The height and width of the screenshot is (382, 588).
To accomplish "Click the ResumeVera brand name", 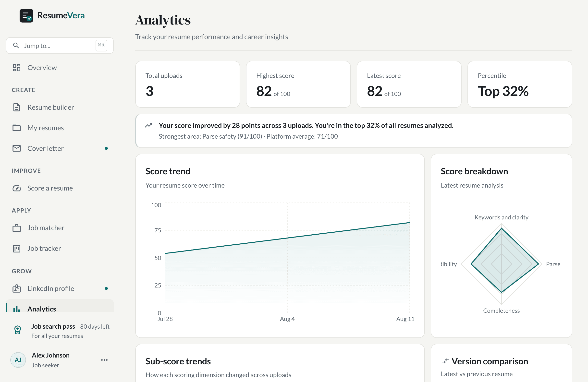I will pos(61,15).
